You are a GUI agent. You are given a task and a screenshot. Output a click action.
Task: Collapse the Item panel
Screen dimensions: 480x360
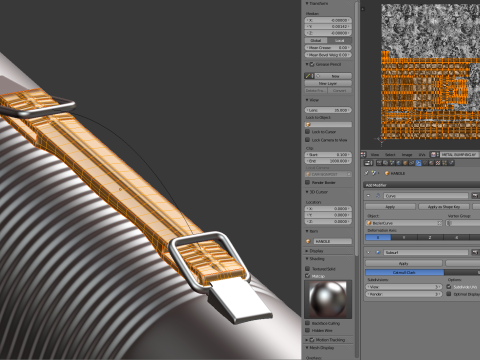pyautogui.click(x=307, y=231)
